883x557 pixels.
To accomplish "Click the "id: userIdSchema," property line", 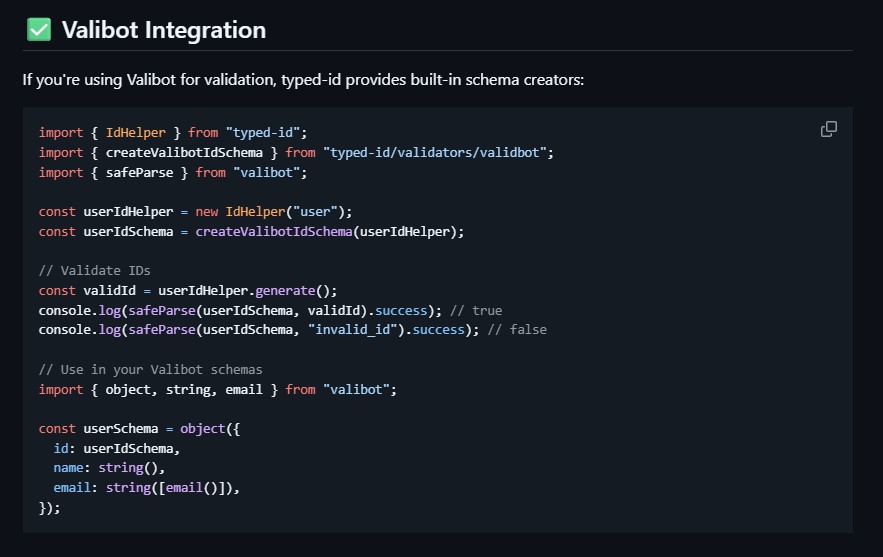I will (x=117, y=449).
